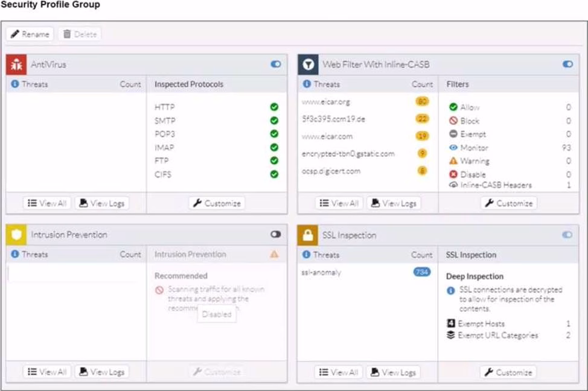Click the Exempt filter minus icon
Screen dimensions: 588x391
[453, 134]
